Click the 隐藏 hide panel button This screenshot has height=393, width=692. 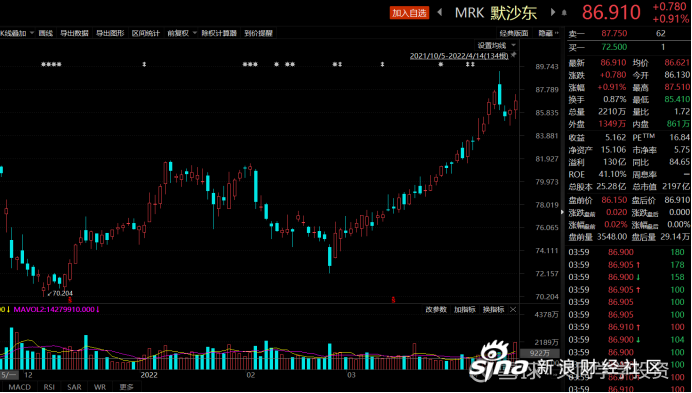pyautogui.click(x=548, y=33)
